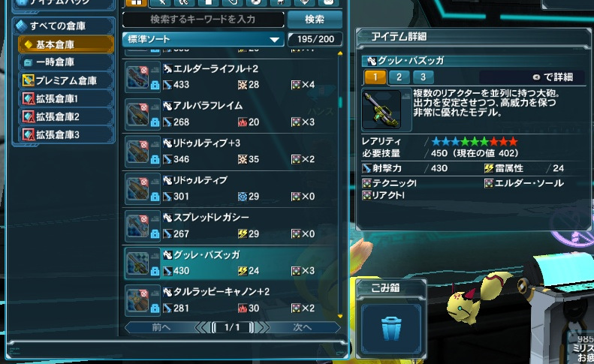Click the スプレッドレガシー weapon icon
This screenshot has width=594, height=364.
(138, 226)
